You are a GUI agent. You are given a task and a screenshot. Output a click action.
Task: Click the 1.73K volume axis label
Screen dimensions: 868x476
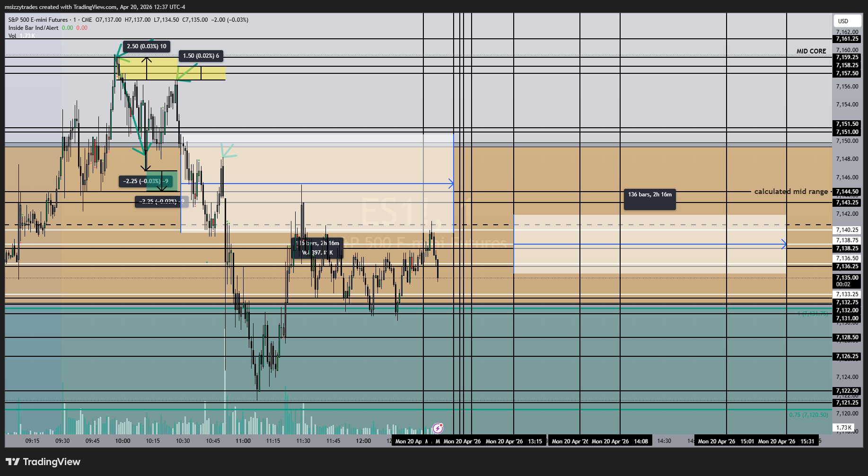pyautogui.click(x=844, y=428)
